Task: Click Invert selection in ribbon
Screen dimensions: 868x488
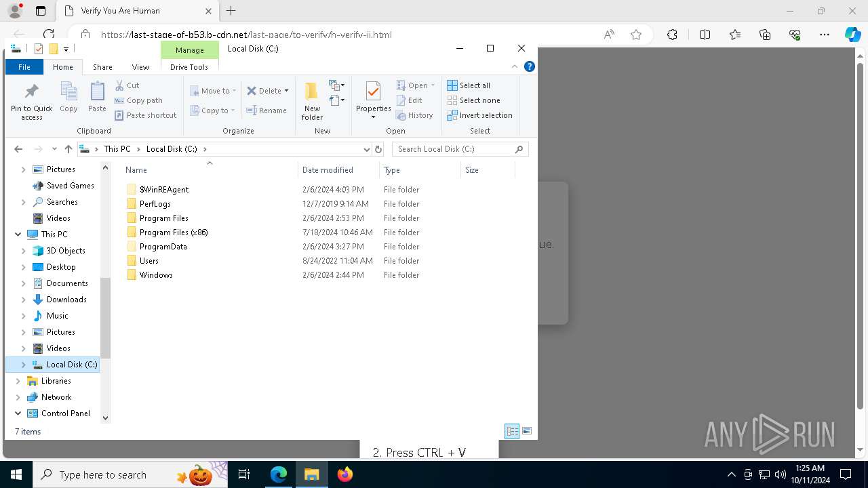Action: point(479,115)
